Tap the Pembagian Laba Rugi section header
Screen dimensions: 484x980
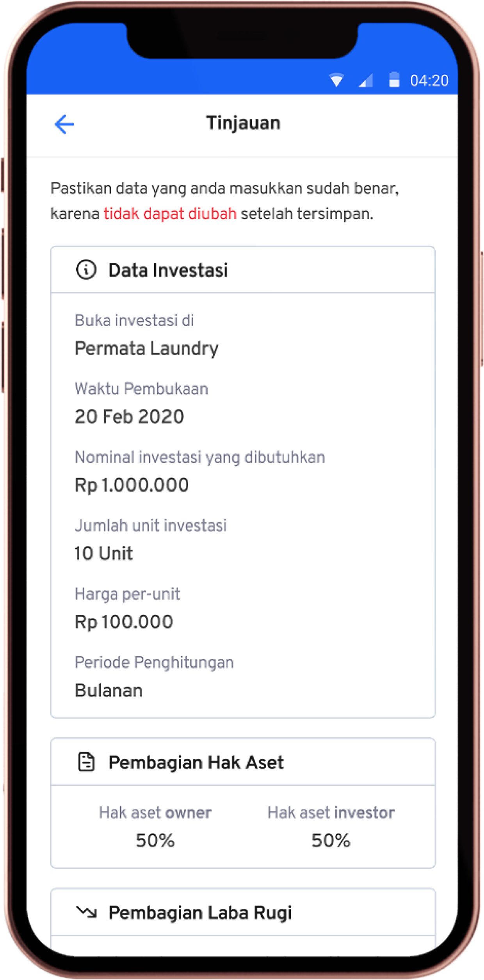[243, 912]
